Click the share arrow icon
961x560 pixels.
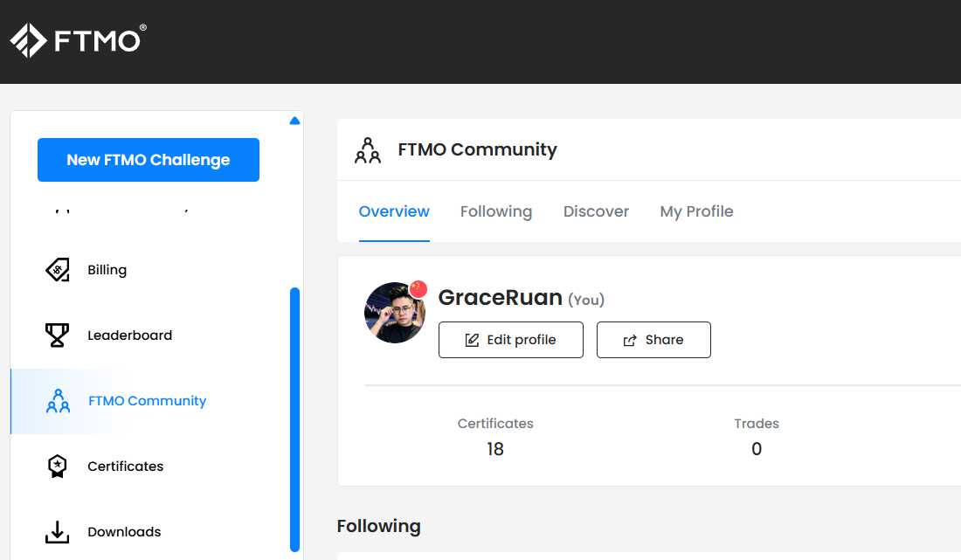tap(629, 341)
